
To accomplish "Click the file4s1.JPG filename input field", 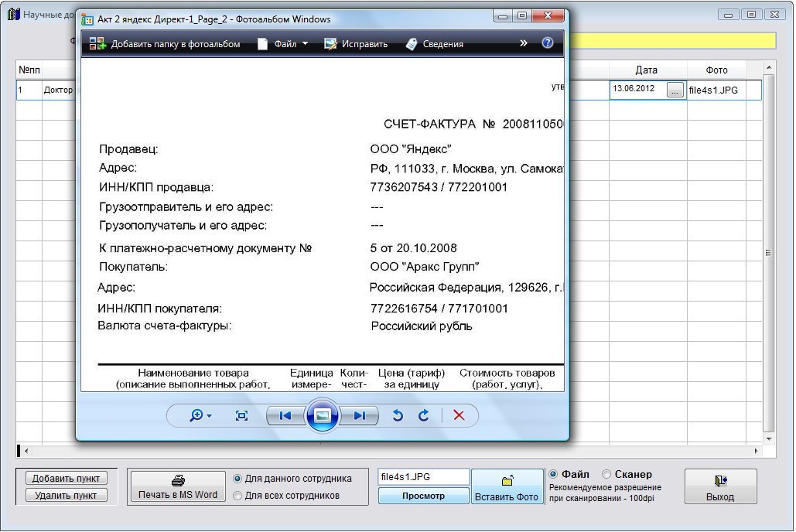I will pyautogui.click(x=423, y=477).
